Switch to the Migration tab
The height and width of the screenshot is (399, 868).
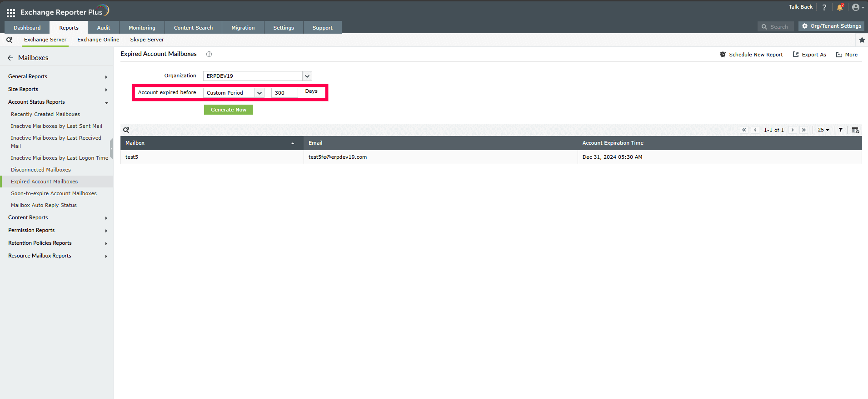243,28
